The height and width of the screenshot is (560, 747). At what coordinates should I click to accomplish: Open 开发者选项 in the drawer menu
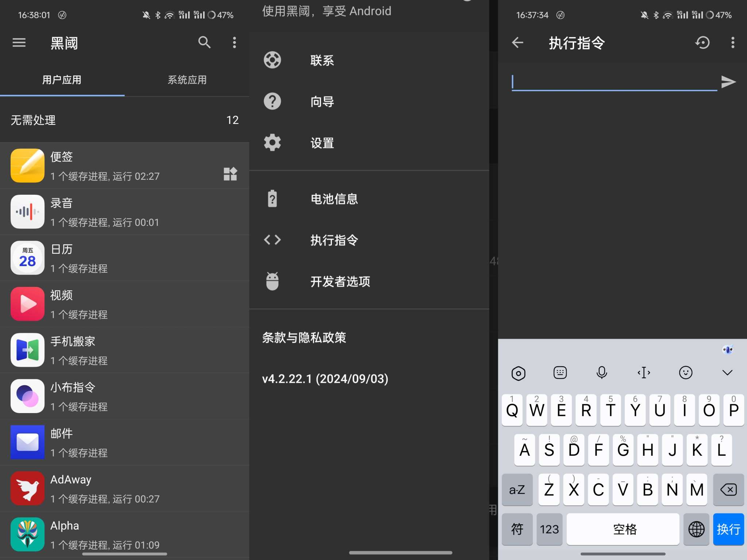[x=369, y=281]
